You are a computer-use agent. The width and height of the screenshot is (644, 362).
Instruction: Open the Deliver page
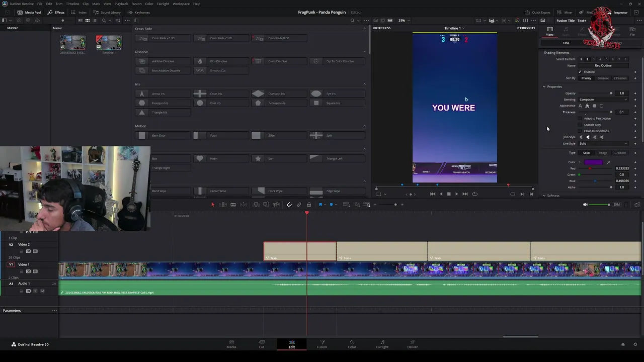pyautogui.click(x=413, y=344)
